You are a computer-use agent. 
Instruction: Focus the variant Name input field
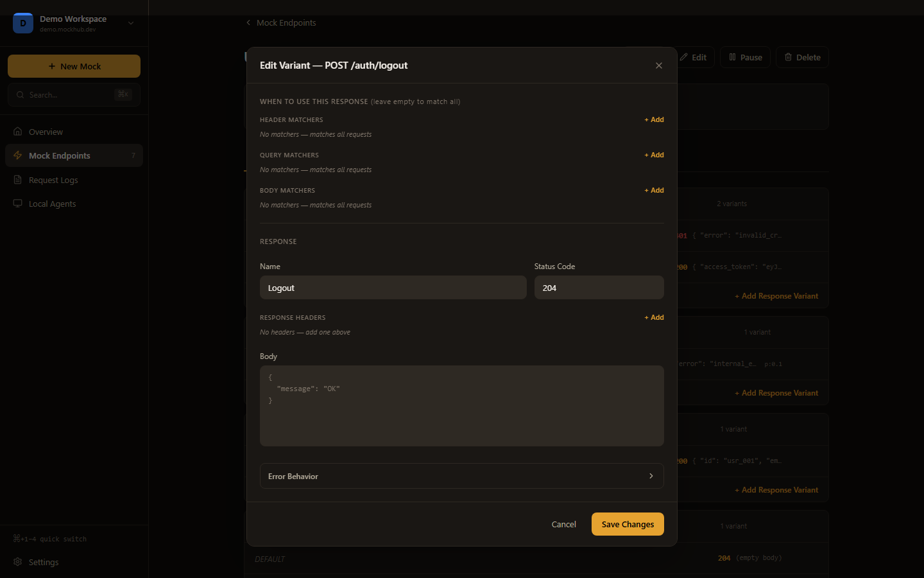(393, 288)
